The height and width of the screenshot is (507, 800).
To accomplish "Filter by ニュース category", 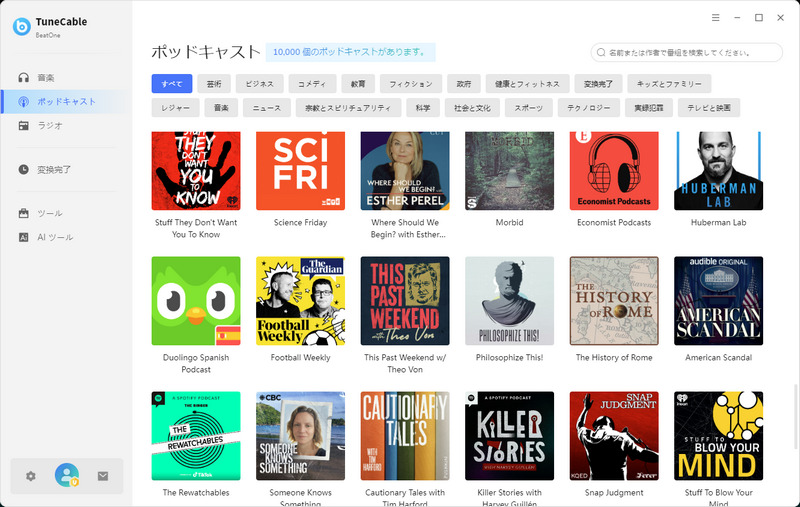I will pyautogui.click(x=267, y=108).
